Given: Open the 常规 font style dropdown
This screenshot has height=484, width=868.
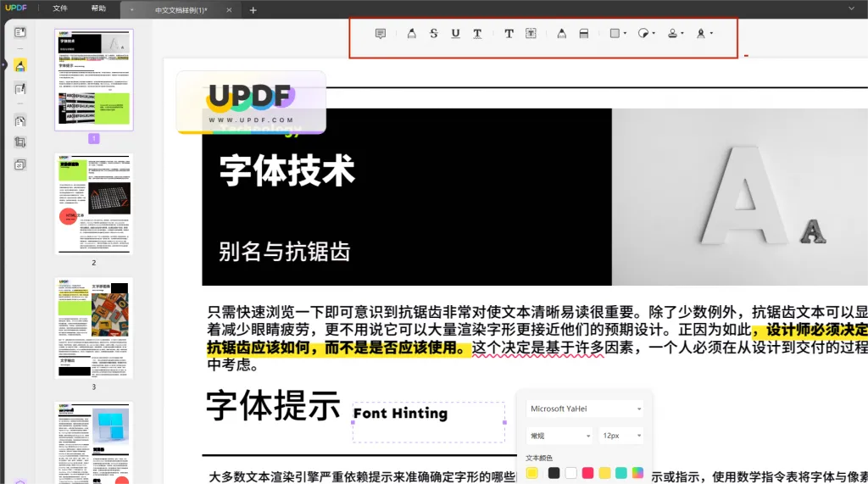Looking at the screenshot, I should point(559,436).
